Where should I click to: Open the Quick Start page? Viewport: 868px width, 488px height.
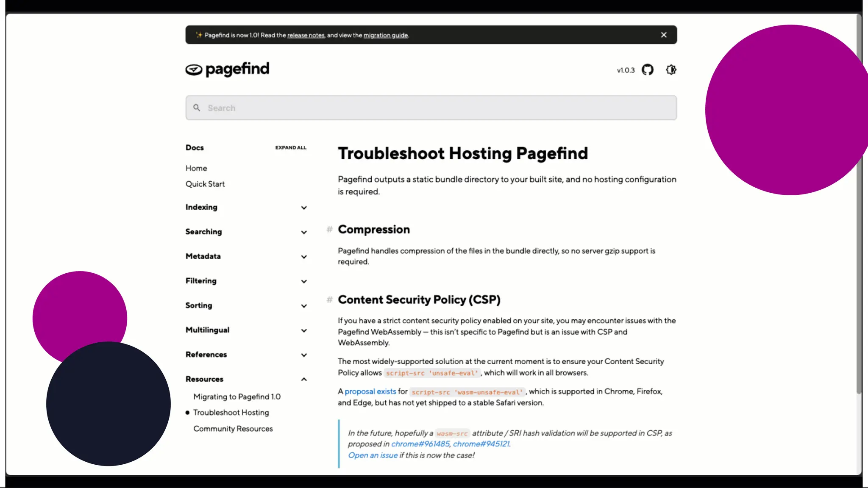click(x=205, y=184)
